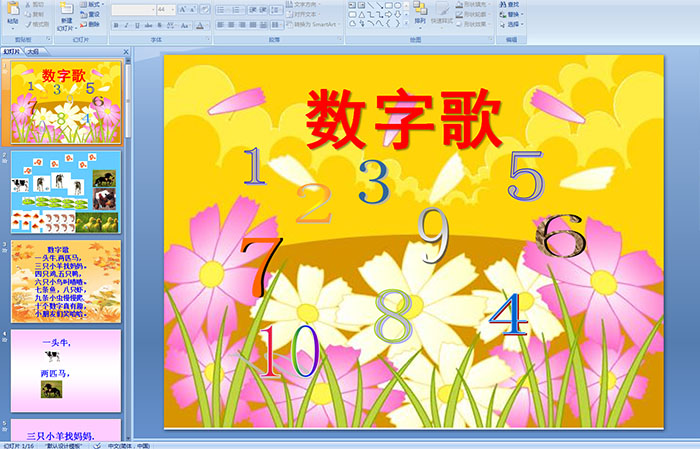
Task: Toggle Underline formatting
Action: (x=137, y=25)
